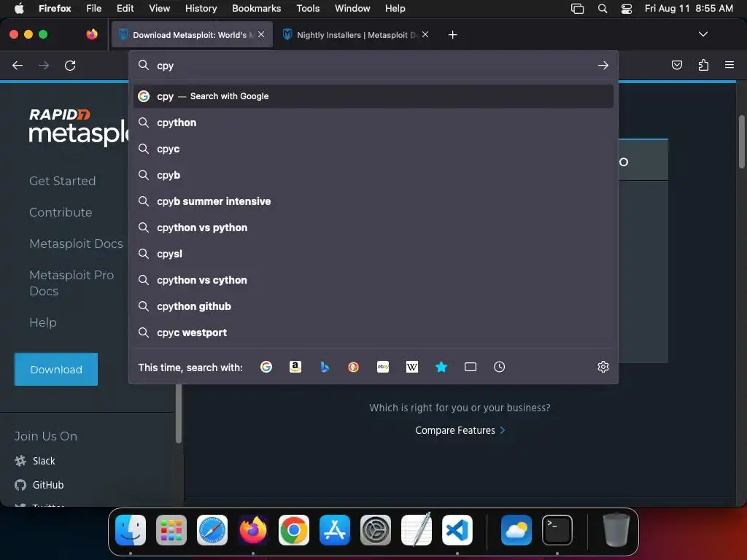Search with Google engine icon
The height and width of the screenshot is (560, 747).
[x=266, y=367]
